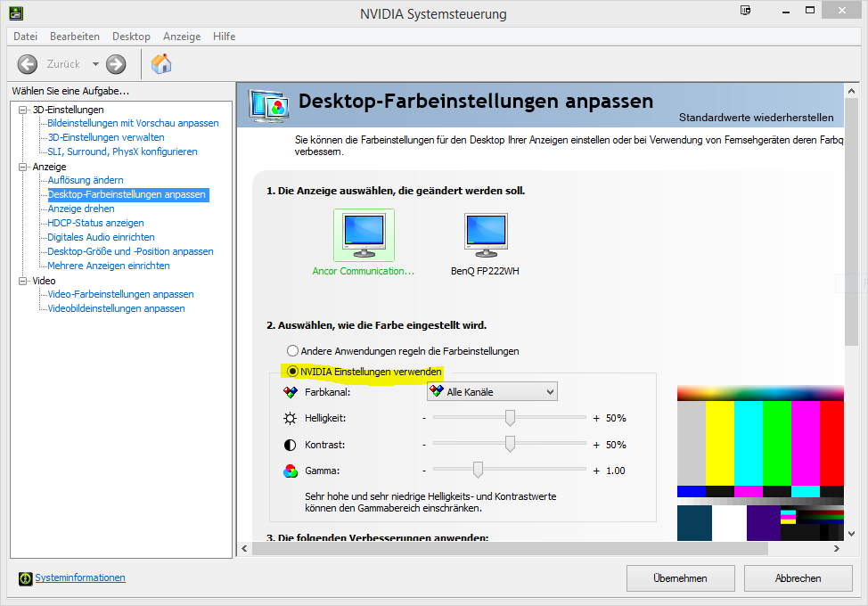Click the Helligkeit '50%' value
This screenshot has height=606, width=868.
[616, 418]
